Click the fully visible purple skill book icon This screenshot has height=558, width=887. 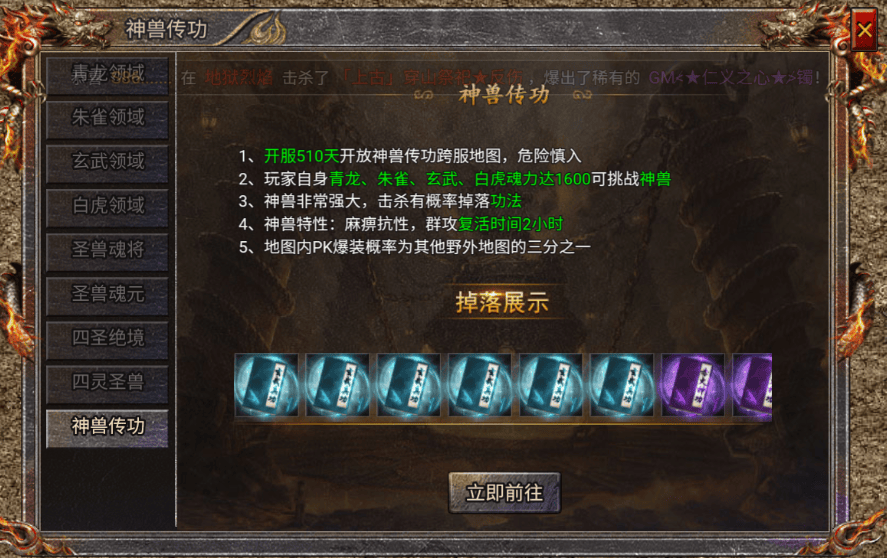click(693, 385)
